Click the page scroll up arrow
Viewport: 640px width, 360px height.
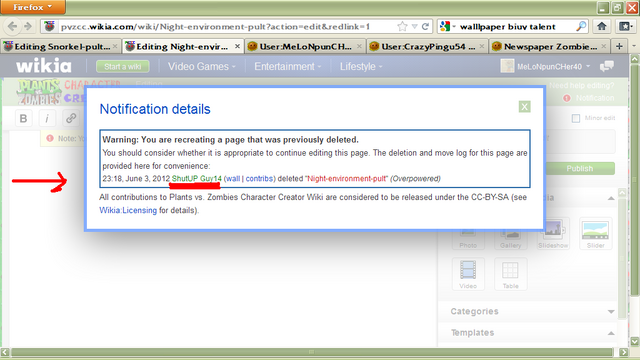(x=634, y=59)
